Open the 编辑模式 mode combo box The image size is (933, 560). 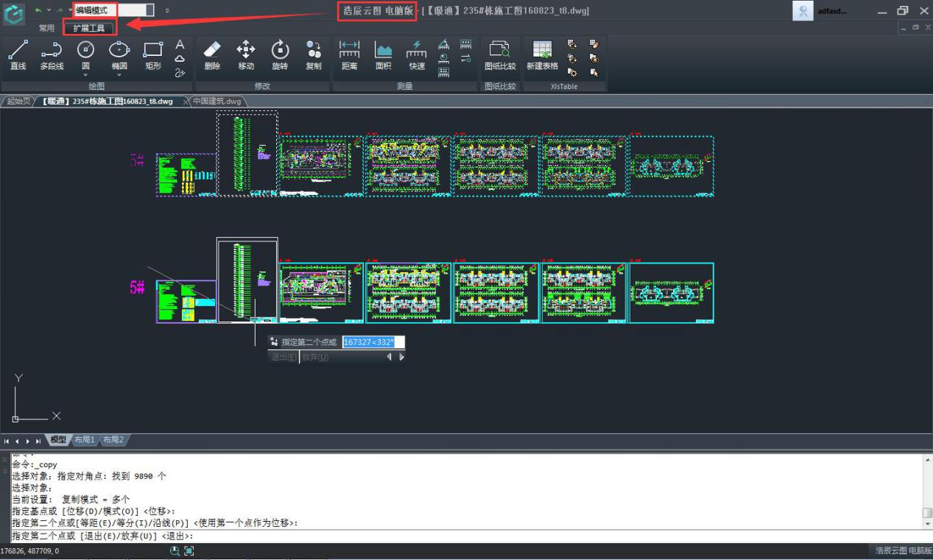tap(113, 10)
